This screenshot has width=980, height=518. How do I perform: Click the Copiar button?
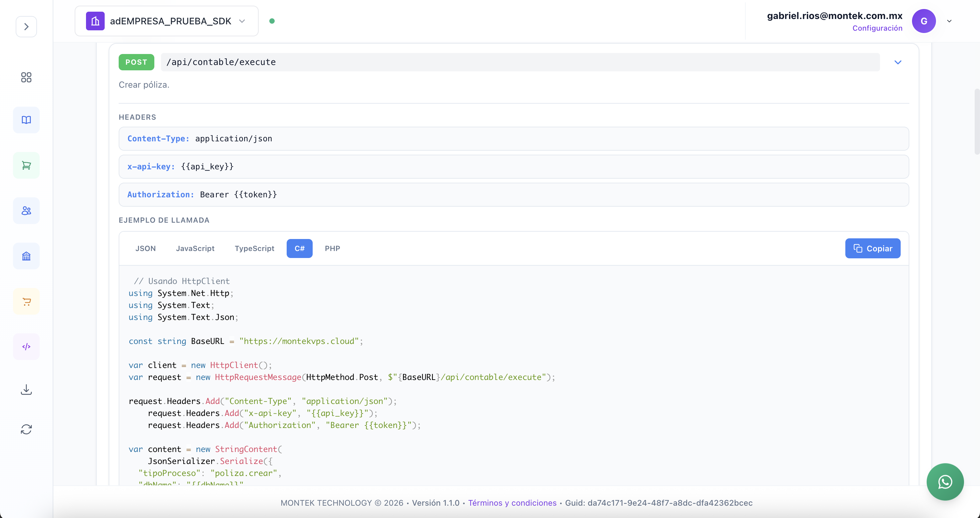click(x=872, y=248)
